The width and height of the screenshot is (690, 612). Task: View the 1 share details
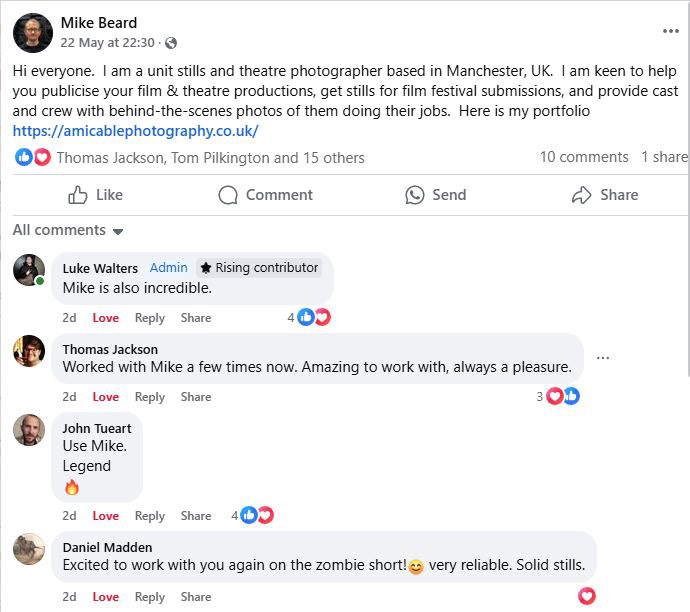(664, 157)
